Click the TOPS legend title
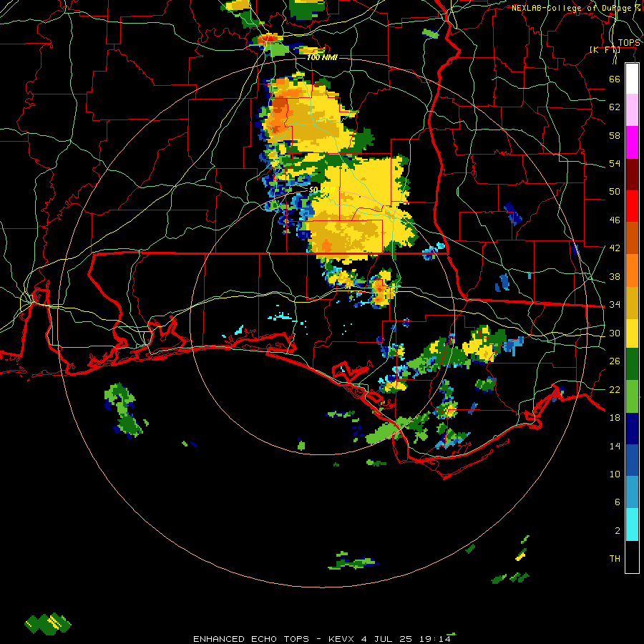644x644 pixels. pyautogui.click(x=629, y=43)
